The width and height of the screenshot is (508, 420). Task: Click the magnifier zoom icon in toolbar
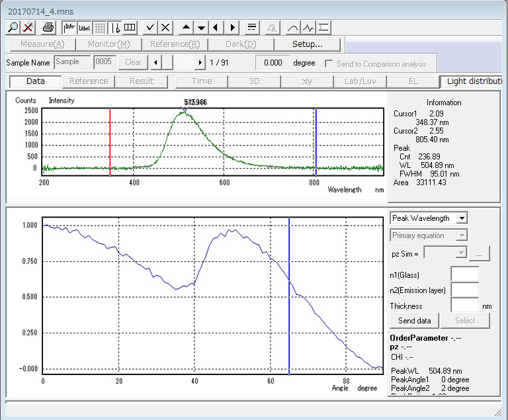13,27
